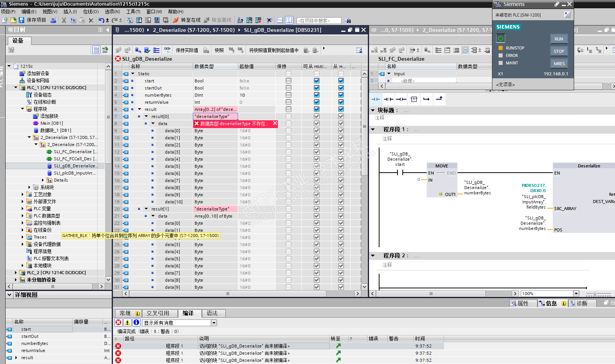Click the 保持实际值 button
This screenshot has height=364, width=615.
[187, 50]
